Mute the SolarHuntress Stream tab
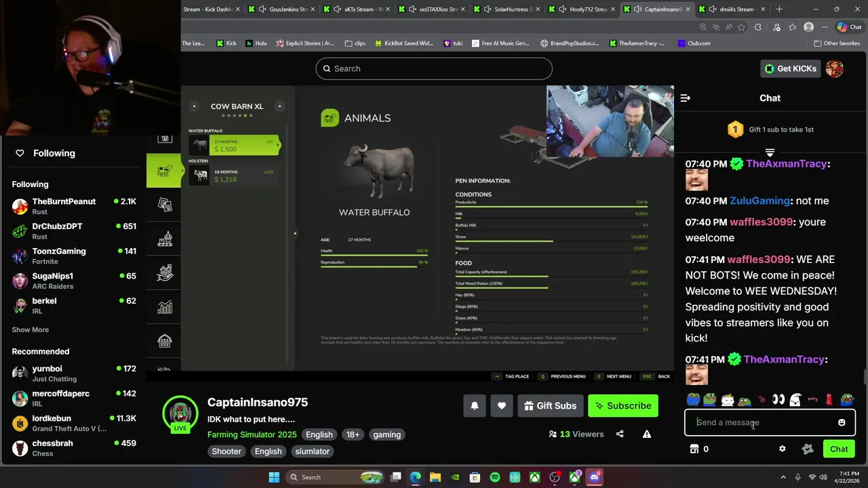Screen dimensions: 868x488 (487, 9)
